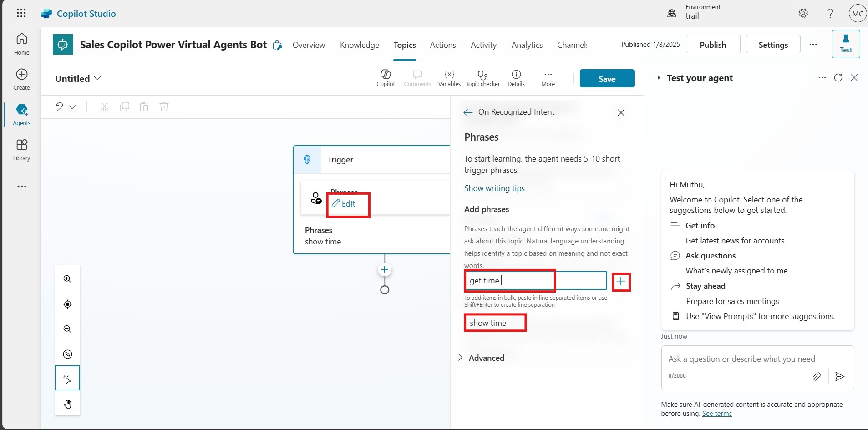Run the Topic checker
The width and height of the screenshot is (868, 430).
482,77
